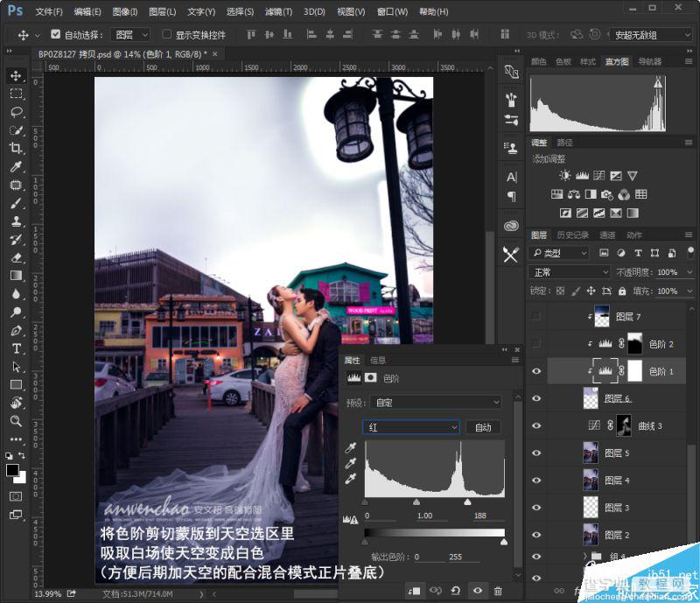
Task: Select the Brush tool
Action: pos(16,203)
